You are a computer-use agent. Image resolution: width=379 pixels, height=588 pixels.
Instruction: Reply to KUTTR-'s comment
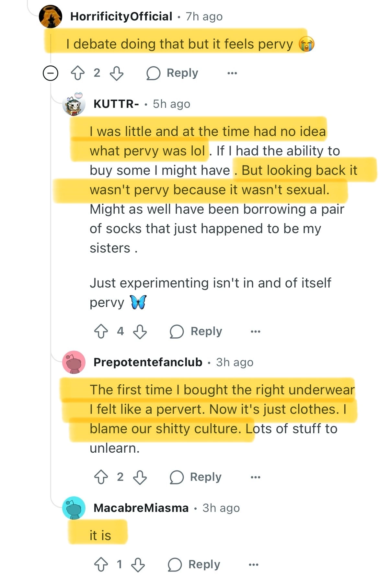click(196, 331)
